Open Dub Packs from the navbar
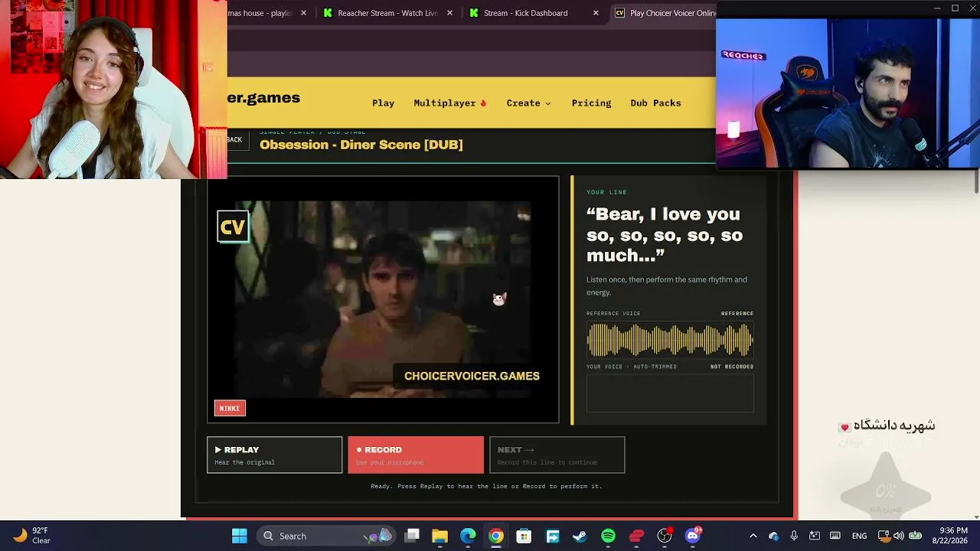This screenshot has width=980, height=551. coord(655,103)
